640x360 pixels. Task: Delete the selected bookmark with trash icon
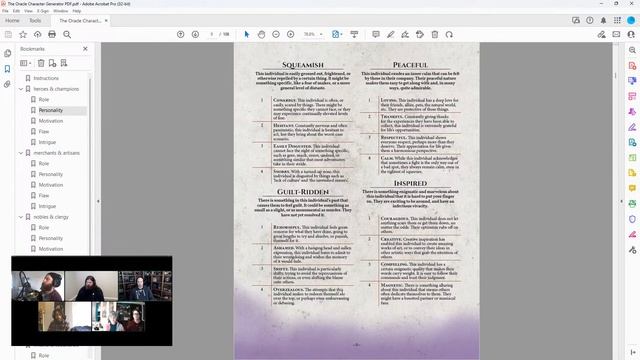pos(41,63)
